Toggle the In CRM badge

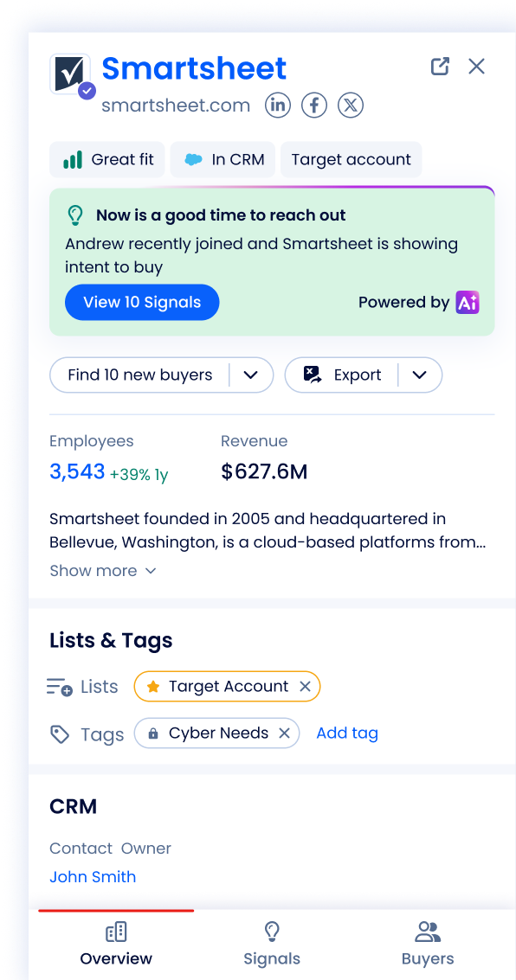(223, 159)
